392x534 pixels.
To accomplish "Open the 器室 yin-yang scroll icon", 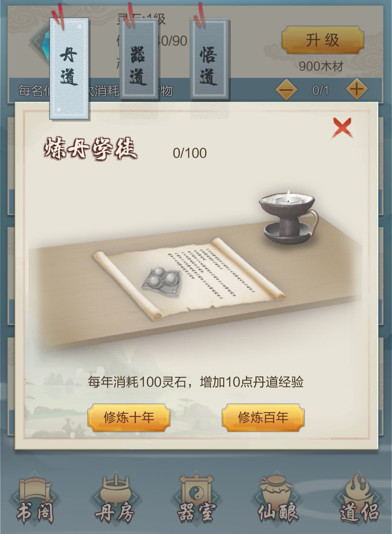I will pos(196,501).
